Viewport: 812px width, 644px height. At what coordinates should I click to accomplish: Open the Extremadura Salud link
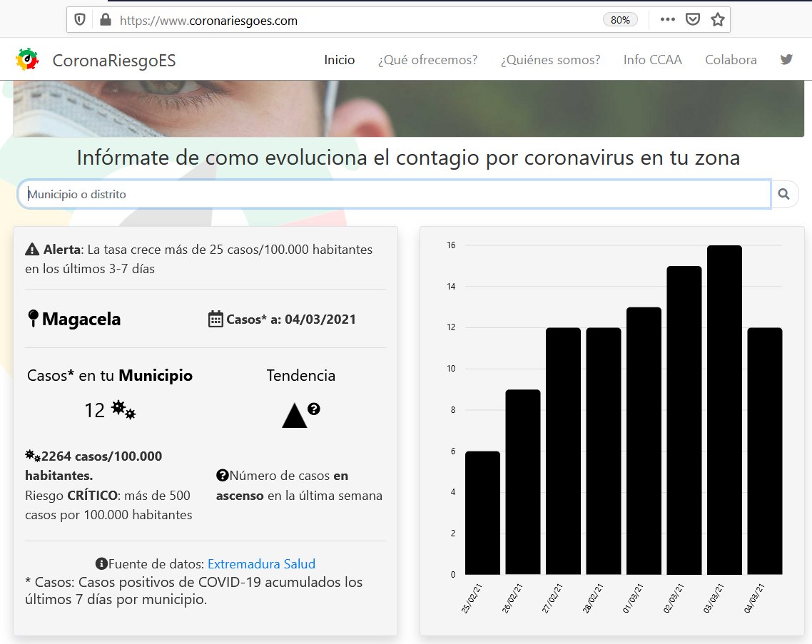262,563
